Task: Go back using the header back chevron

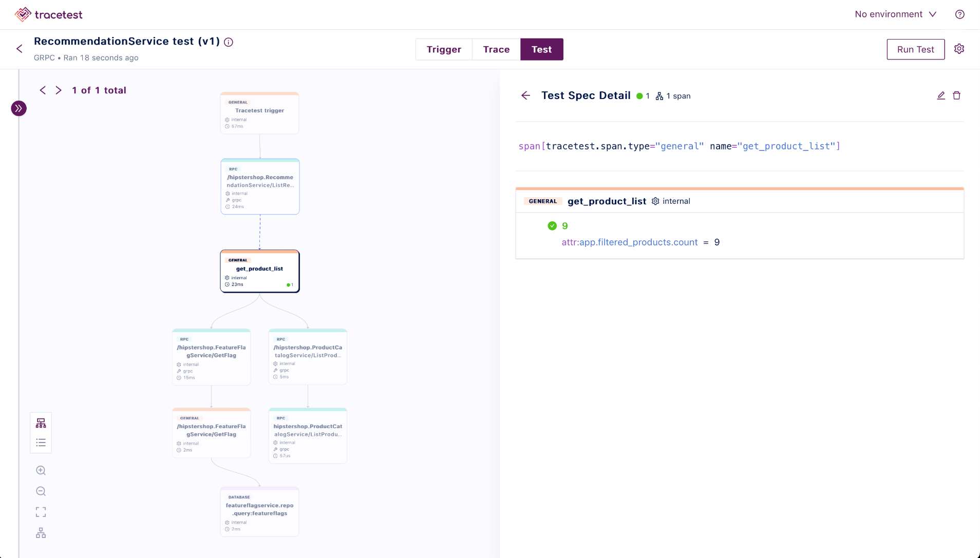Action: click(20, 49)
